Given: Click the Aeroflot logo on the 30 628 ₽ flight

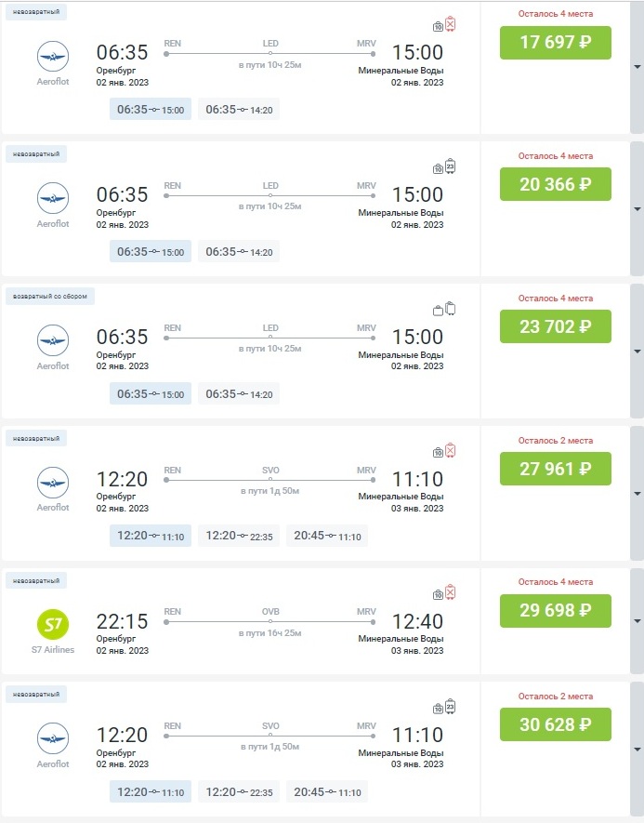Looking at the screenshot, I should tap(53, 737).
